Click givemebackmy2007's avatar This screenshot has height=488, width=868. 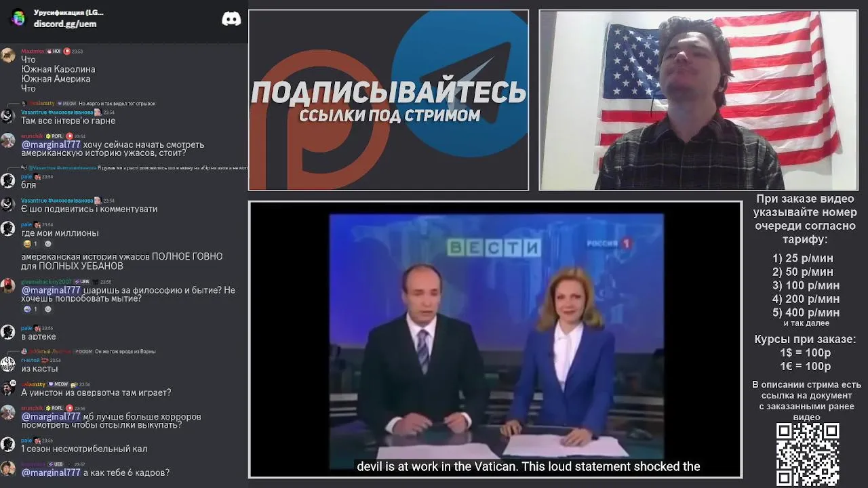pos(8,285)
